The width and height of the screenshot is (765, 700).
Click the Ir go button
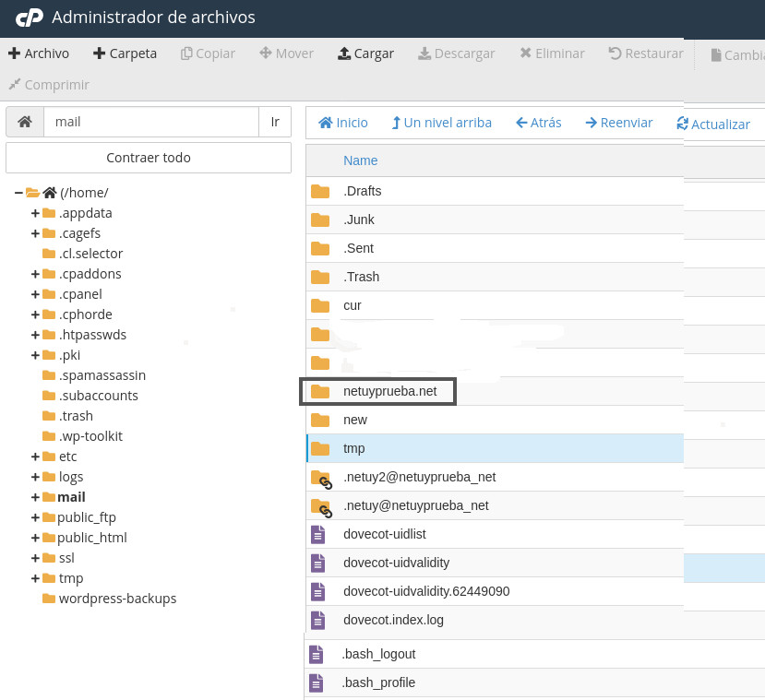pos(275,122)
